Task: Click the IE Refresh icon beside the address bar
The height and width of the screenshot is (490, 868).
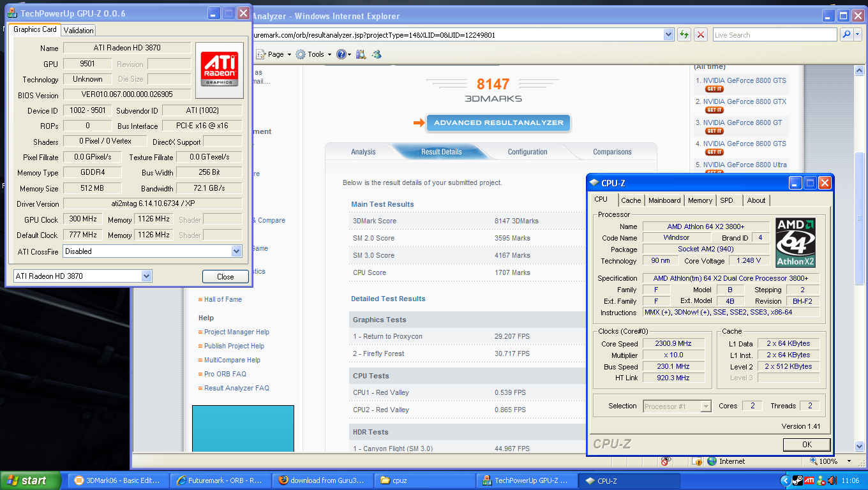Action: [x=684, y=35]
